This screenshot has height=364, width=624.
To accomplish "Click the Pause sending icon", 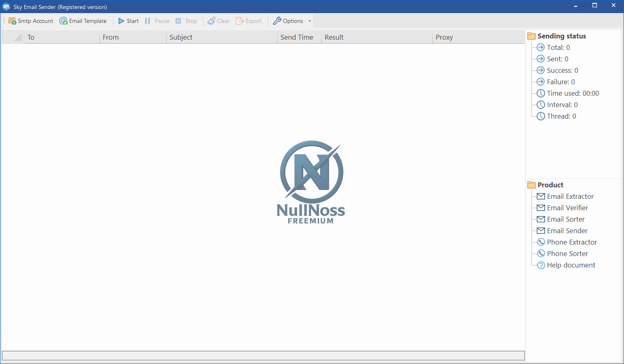I will [147, 21].
